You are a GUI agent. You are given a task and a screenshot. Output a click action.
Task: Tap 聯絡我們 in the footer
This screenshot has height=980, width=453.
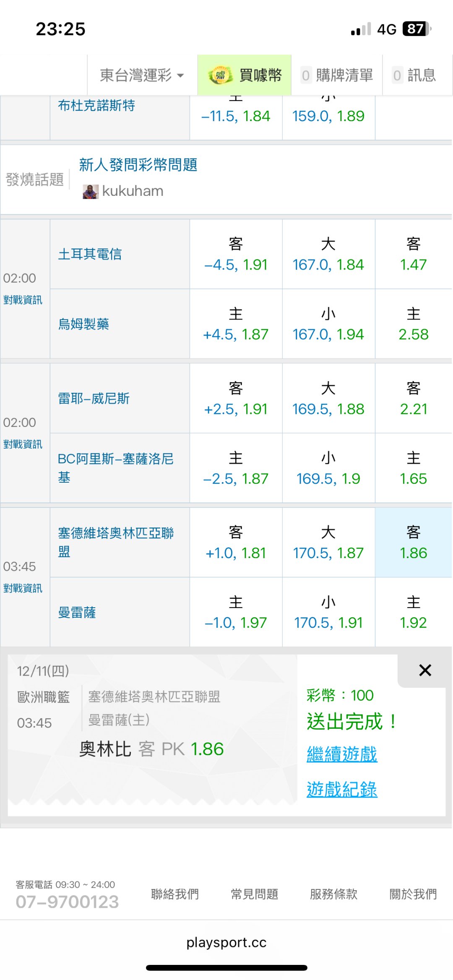[174, 894]
